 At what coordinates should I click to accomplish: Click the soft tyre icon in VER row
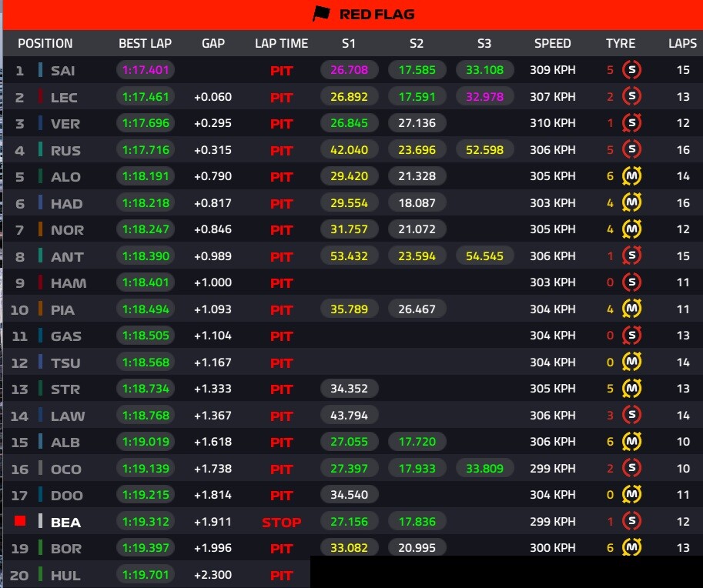[x=631, y=123]
